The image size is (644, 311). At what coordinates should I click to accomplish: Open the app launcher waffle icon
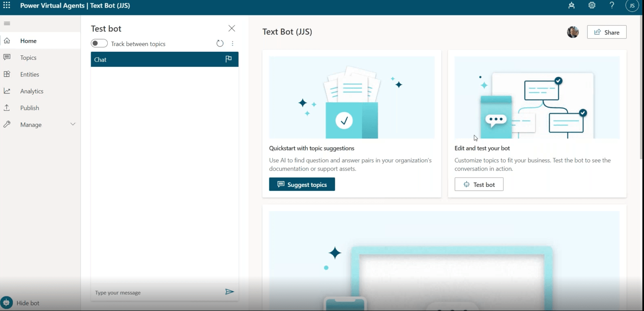tap(7, 6)
